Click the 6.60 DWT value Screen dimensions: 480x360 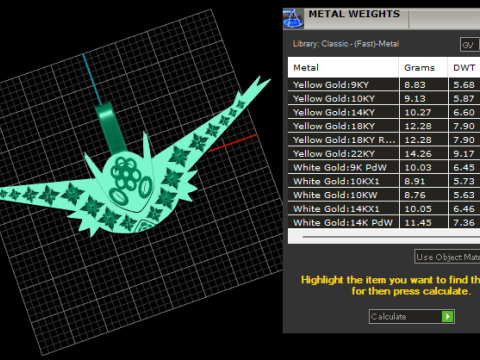[x=464, y=112]
